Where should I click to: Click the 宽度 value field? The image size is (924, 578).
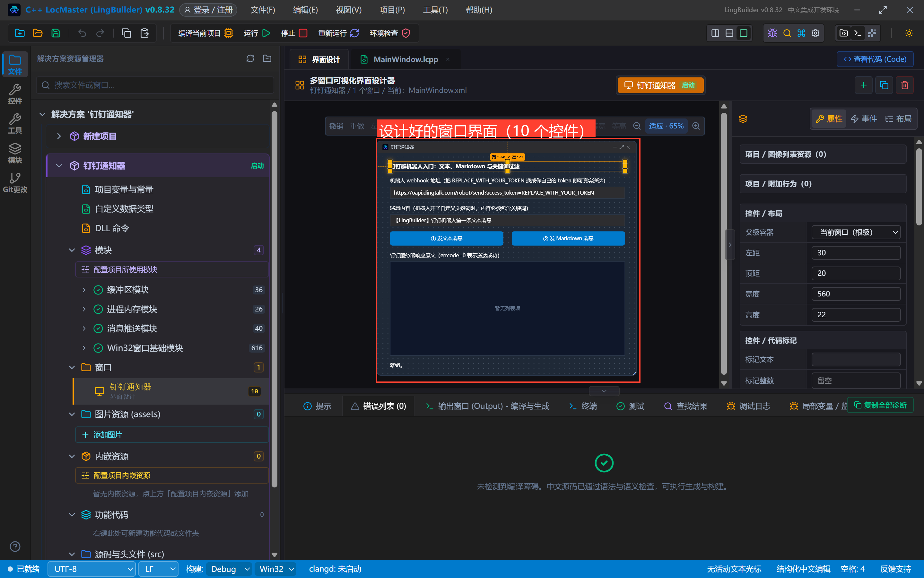(856, 294)
